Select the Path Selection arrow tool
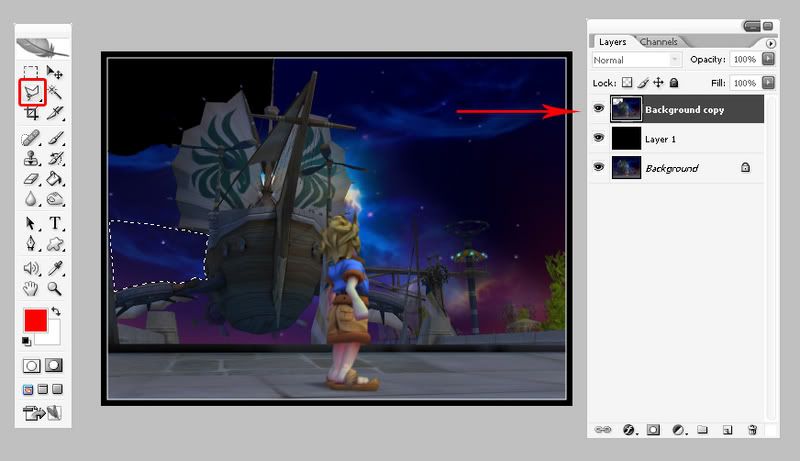800x461 pixels. pos(30,223)
